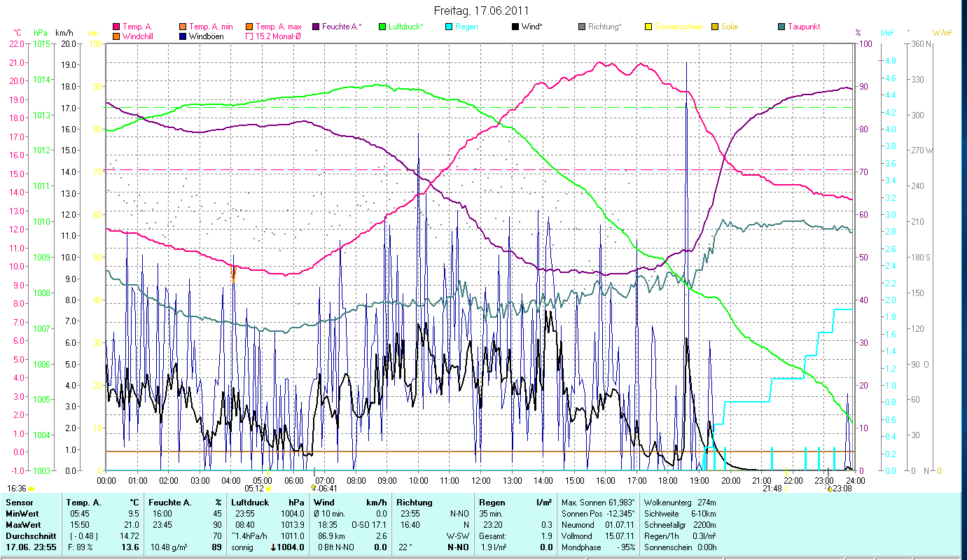Click the purple Feuchte A.* legend swatch
The width and height of the screenshot is (967, 560).
316,27
